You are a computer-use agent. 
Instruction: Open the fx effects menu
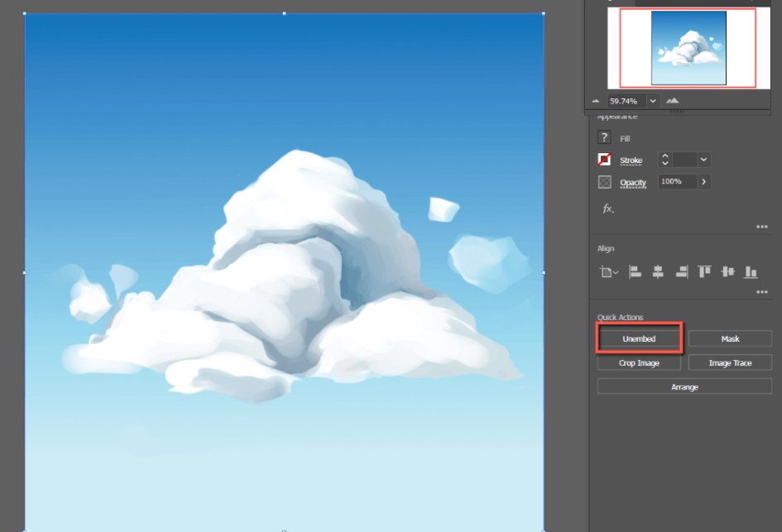tap(607, 208)
